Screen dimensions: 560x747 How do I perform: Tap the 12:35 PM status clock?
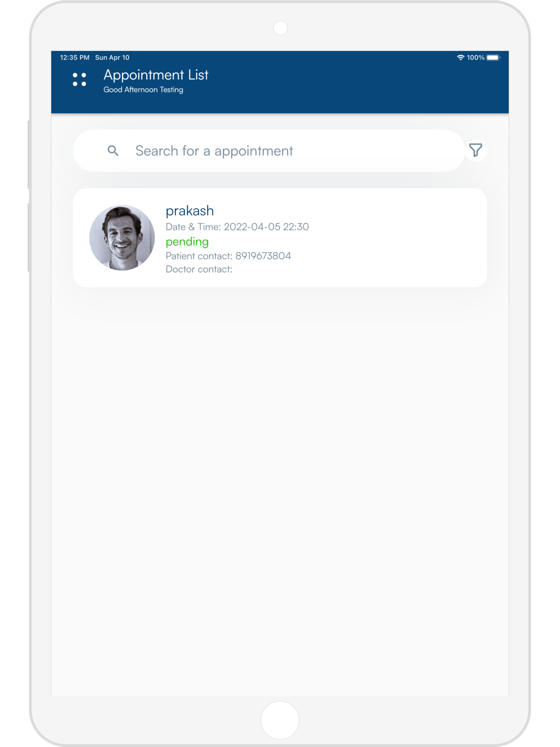(x=75, y=58)
